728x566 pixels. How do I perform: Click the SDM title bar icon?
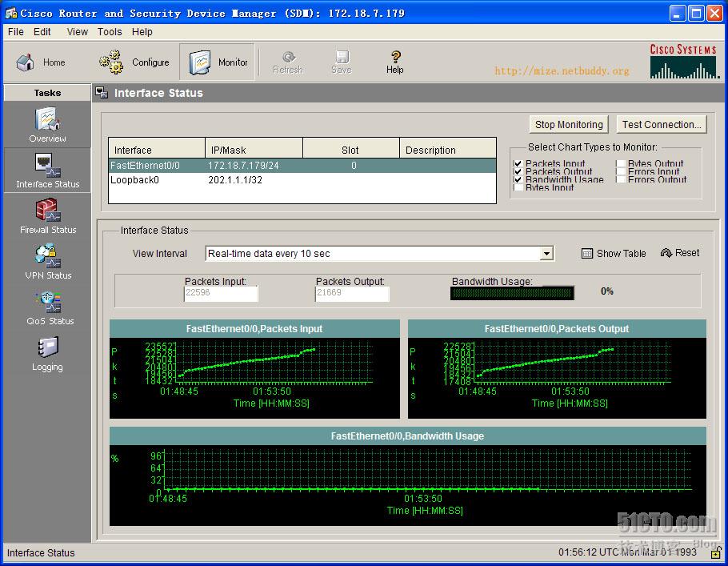11,13
